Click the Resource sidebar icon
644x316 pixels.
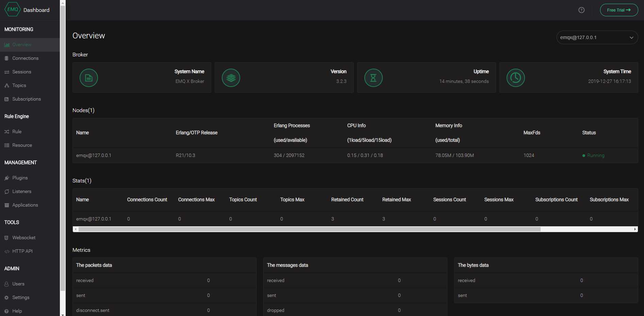(7, 145)
